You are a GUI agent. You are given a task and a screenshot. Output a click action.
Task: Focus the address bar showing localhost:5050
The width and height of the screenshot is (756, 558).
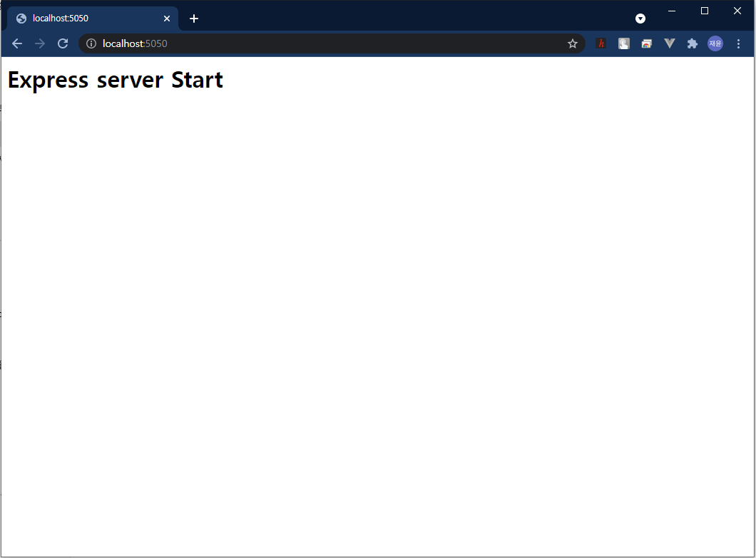(x=332, y=44)
